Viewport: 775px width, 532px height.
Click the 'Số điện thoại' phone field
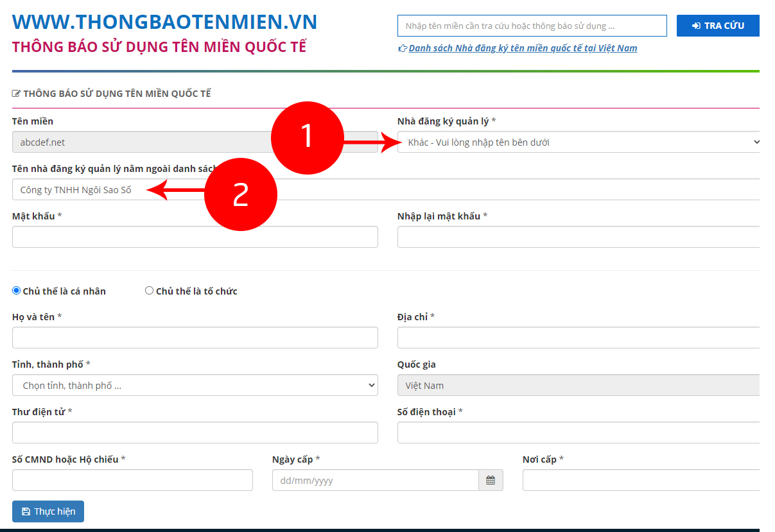578,433
